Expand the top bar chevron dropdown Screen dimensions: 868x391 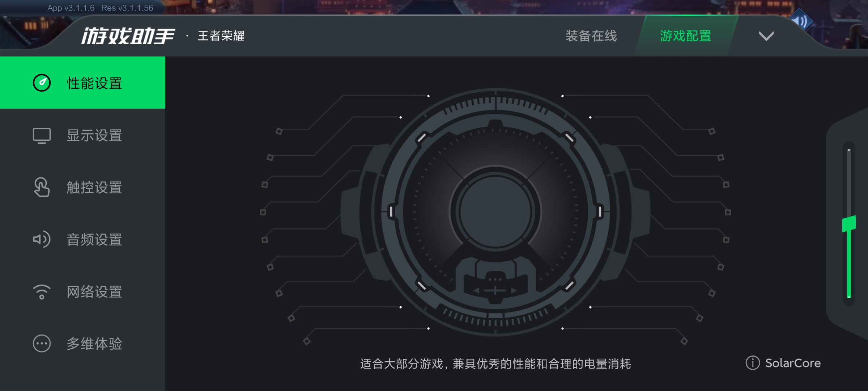pos(766,36)
